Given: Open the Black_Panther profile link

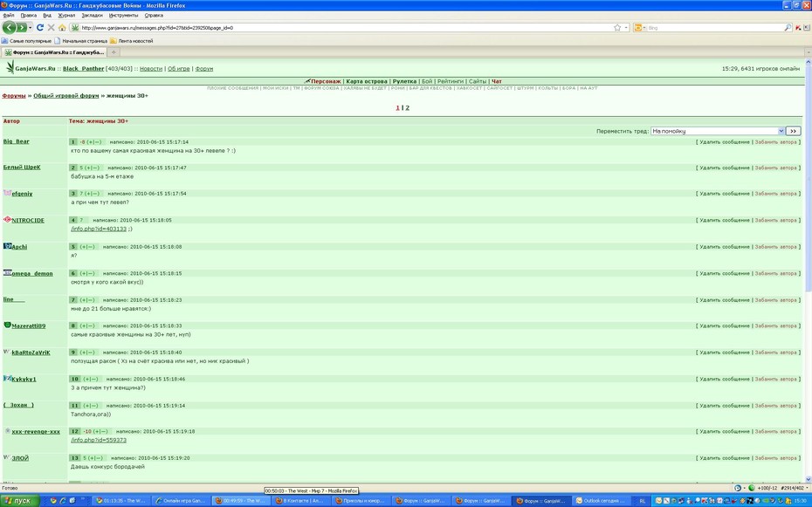Looking at the screenshot, I should coord(83,68).
